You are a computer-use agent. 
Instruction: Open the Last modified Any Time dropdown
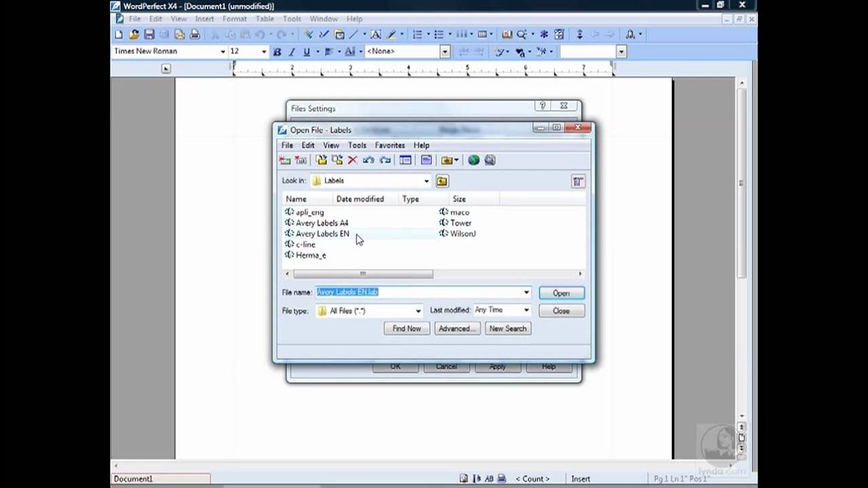click(526, 310)
